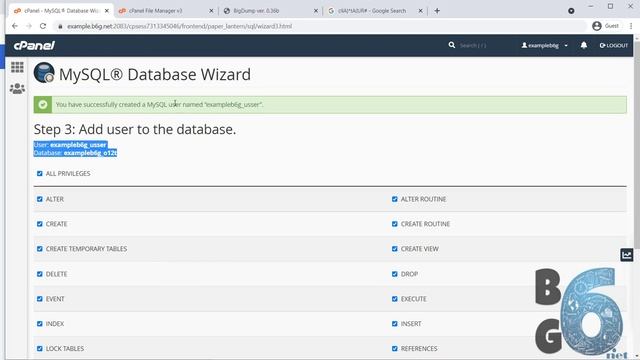Click the green success checkmark icon
Image resolution: width=640 pixels, height=360 pixels.
[x=42, y=104]
